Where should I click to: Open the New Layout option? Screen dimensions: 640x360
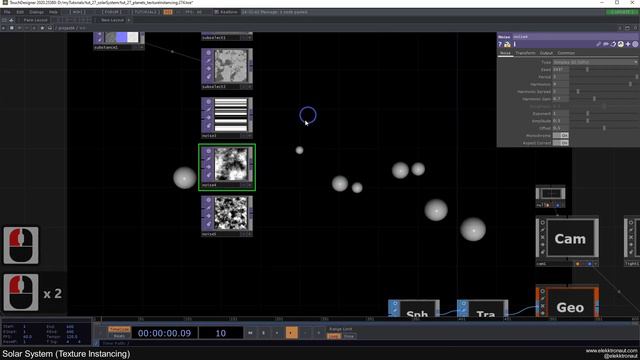pos(112,20)
